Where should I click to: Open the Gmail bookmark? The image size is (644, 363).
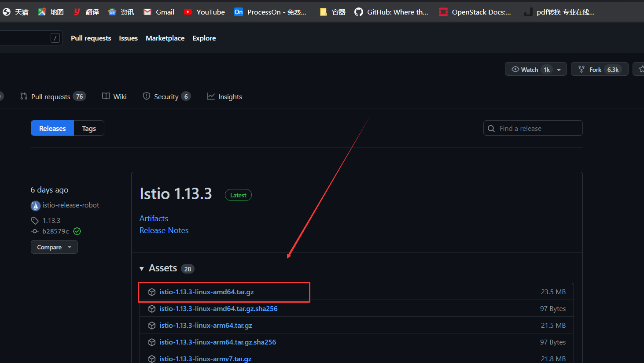(159, 12)
